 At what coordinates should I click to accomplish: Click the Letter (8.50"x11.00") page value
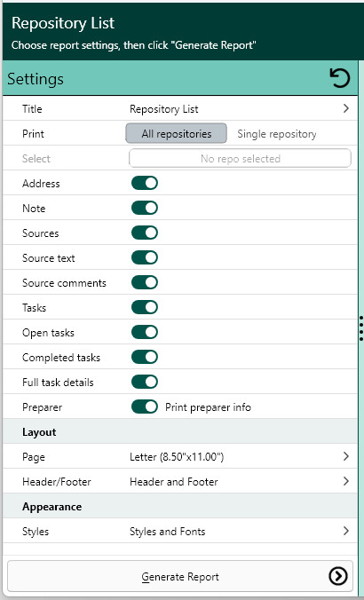tap(177, 457)
